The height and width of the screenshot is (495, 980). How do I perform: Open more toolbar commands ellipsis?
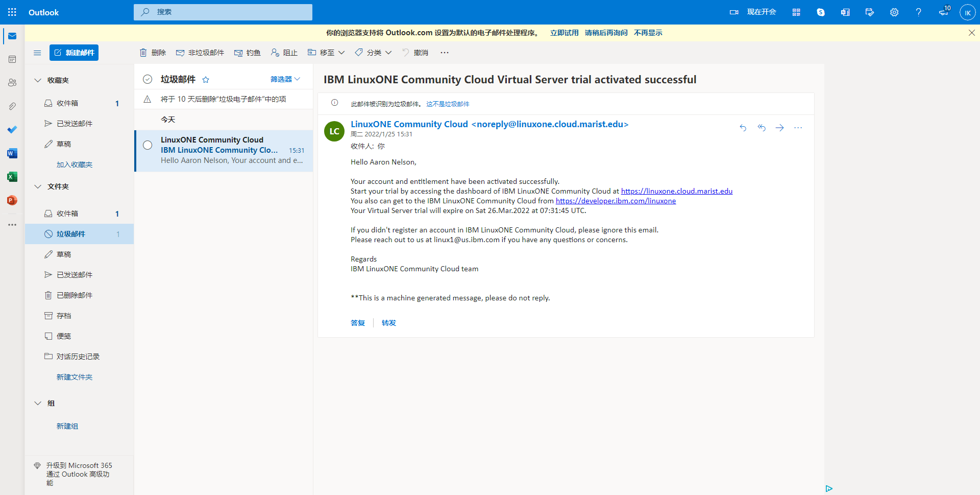tap(445, 53)
